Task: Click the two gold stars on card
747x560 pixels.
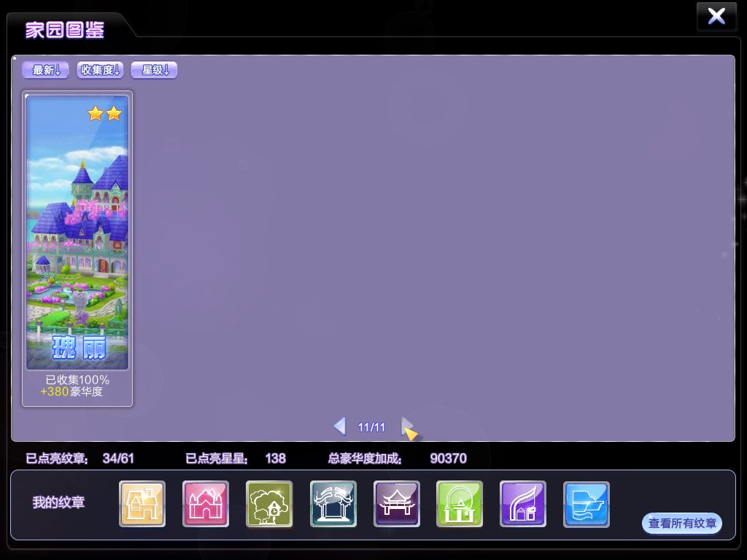Action: tap(105, 113)
